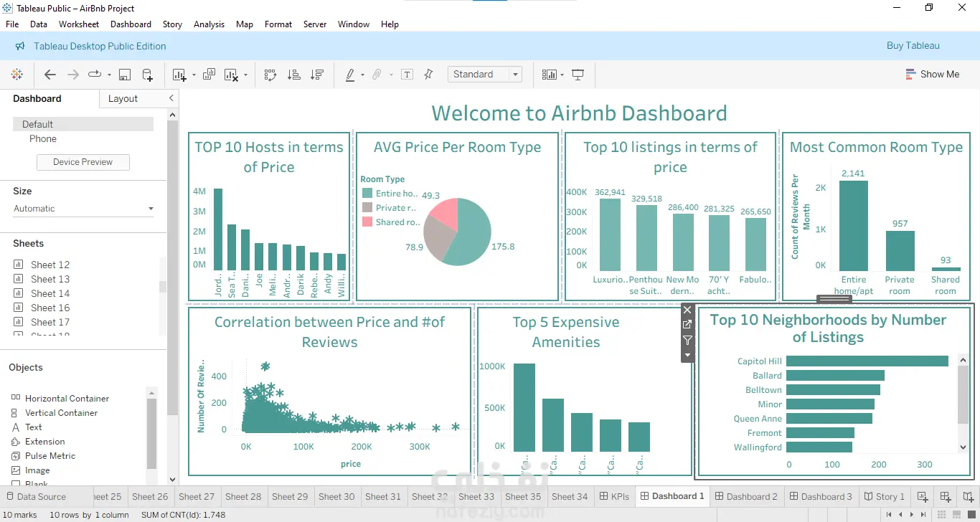This screenshot has height=522, width=980.
Task: Switch to the Dashboard 2 tab
Action: click(745, 496)
